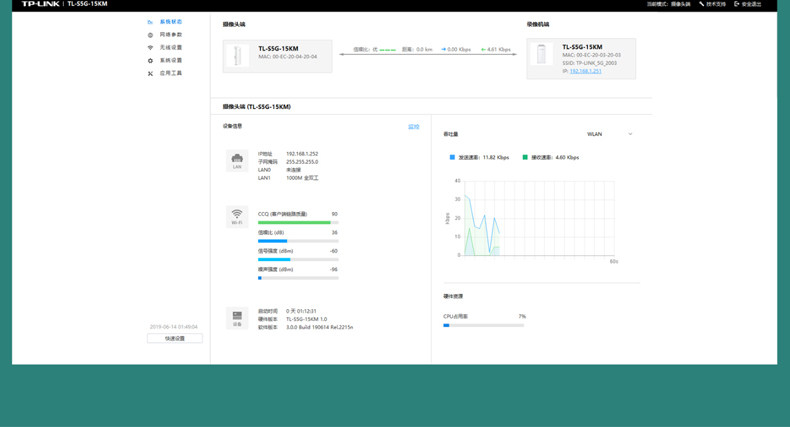The height and width of the screenshot is (427, 790).
Task: Click the green CCQ quality progress bar
Action: coord(298,222)
